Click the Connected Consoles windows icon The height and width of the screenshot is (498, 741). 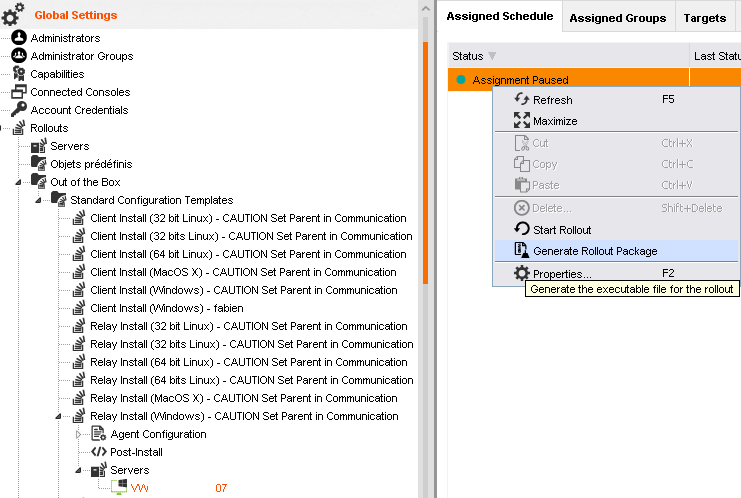click(19, 92)
